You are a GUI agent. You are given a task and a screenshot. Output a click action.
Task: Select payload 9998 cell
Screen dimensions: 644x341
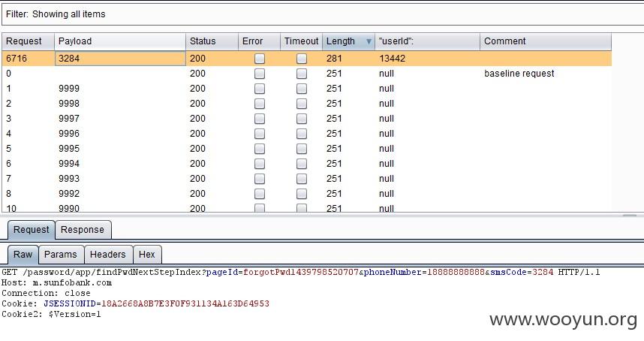(120, 104)
